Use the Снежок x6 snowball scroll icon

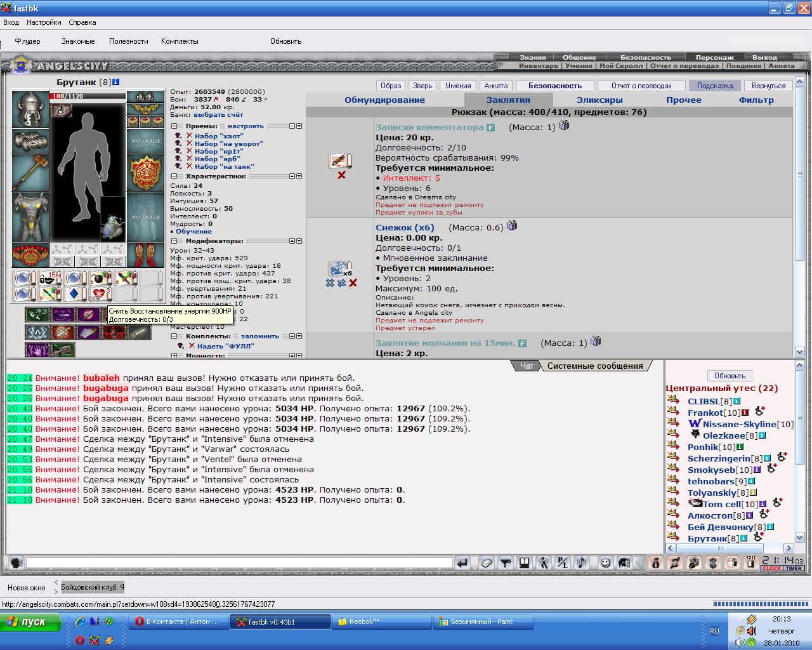tap(339, 269)
